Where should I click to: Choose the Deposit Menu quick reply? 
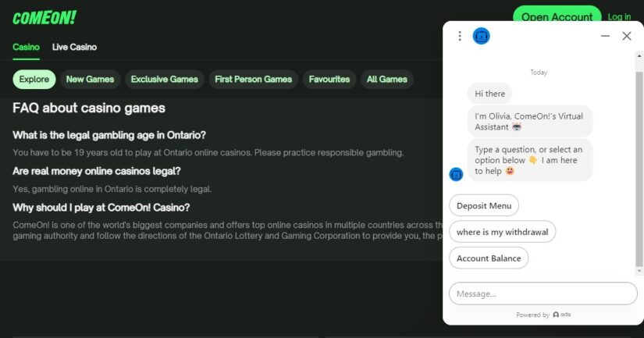484,206
